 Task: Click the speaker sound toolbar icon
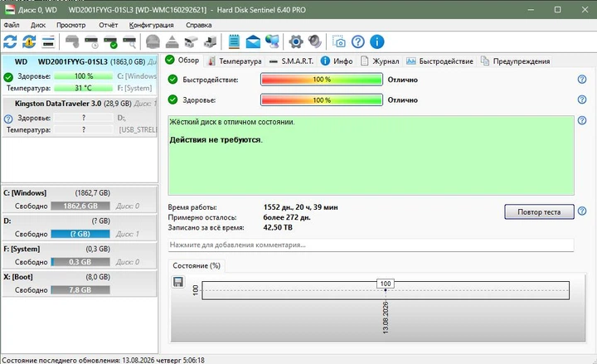[314, 41]
